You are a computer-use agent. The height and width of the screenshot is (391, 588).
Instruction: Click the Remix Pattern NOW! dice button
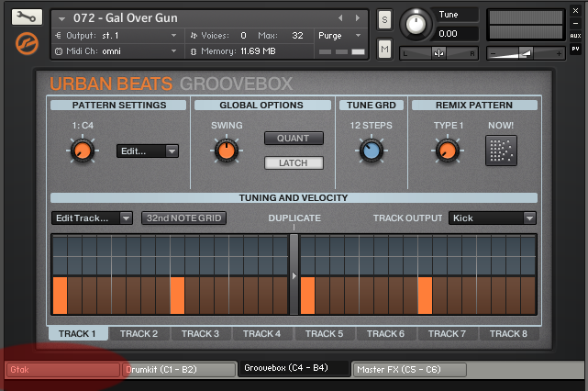click(501, 151)
